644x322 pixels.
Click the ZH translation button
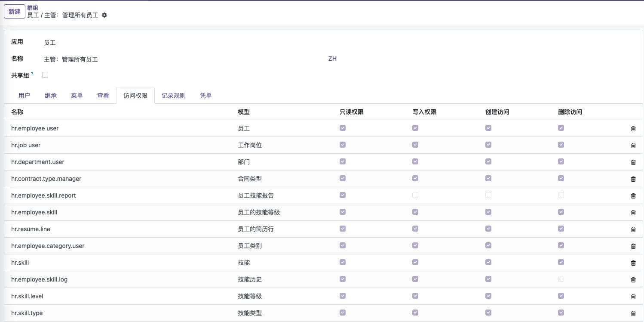coord(332,59)
